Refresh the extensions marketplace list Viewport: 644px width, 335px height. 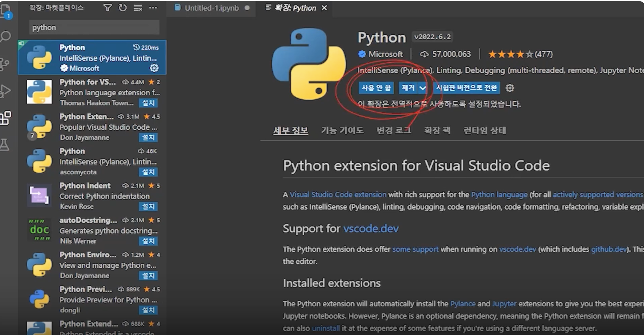tap(123, 8)
